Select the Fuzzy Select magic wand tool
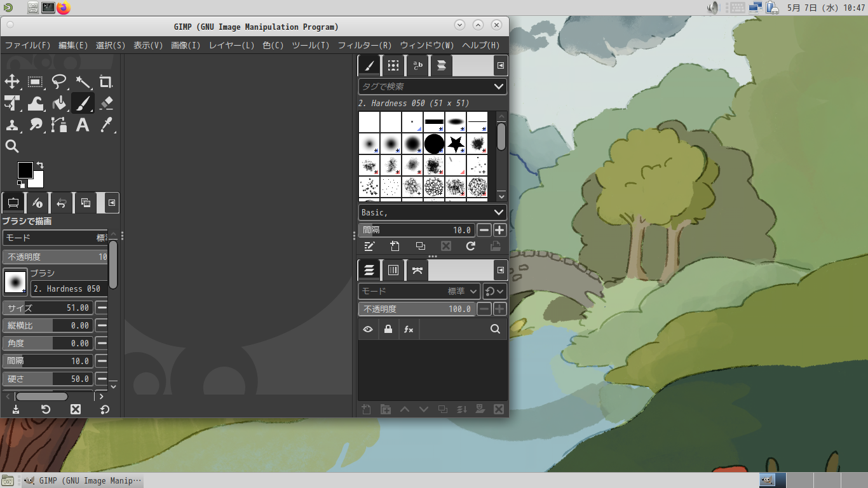The image size is (868, 488). (x=83, y=81)
